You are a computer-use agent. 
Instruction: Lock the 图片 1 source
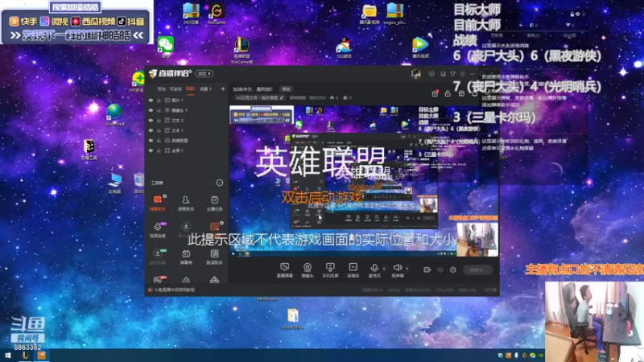[x=159, y=100]
